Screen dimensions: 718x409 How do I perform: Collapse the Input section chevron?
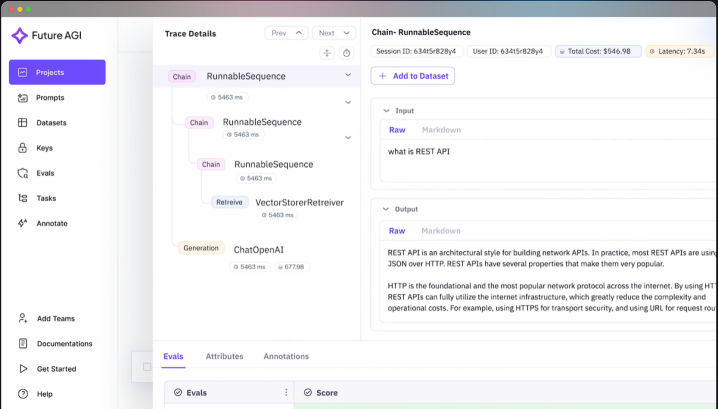pos(385,110)
